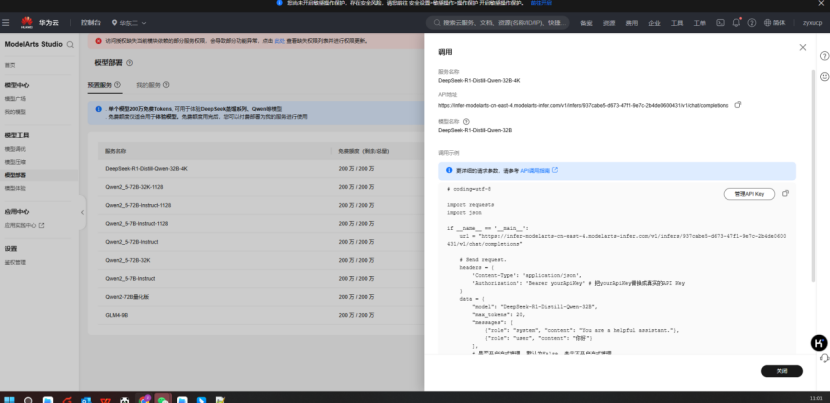The height and width of the screenshot is (403, 830).
Task: Open the Windows Start menu
Action: [x=9, y=400]
